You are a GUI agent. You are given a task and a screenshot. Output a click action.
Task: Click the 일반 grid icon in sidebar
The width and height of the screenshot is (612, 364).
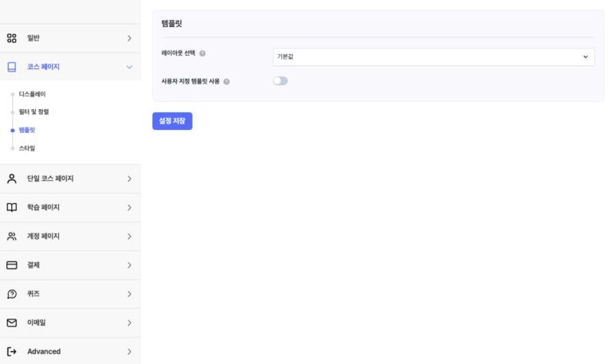(x=12, y=38)
